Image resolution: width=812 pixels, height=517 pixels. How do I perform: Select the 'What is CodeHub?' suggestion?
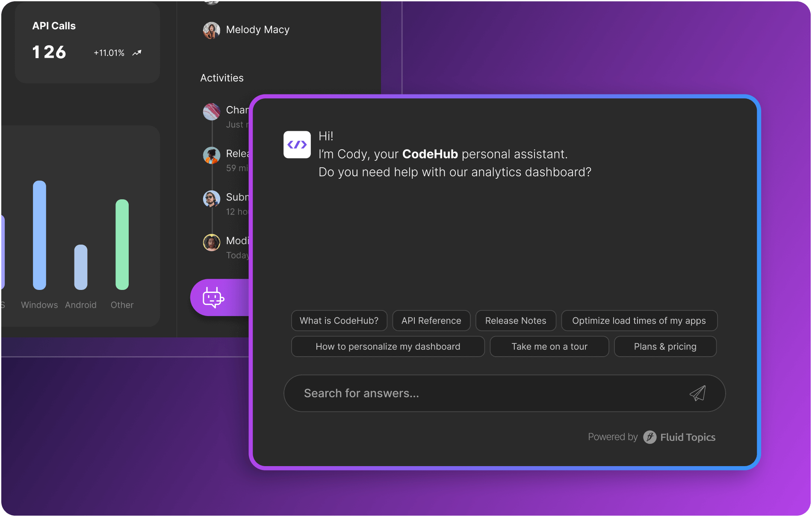tap(339, 321)
